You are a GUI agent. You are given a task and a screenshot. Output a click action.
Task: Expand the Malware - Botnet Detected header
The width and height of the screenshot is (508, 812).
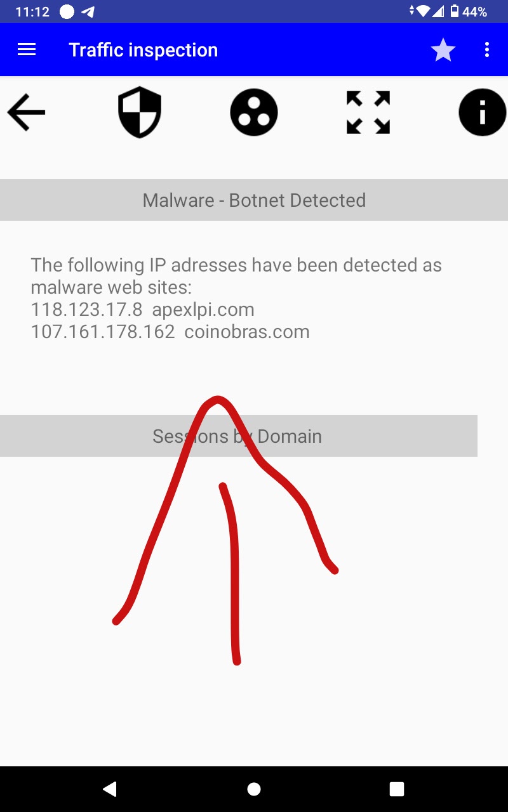[254, 200]
